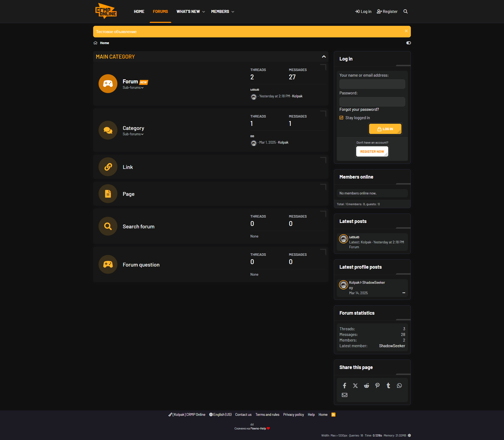Share page via Tumblr icon
The width and height of the screenshot is (504, 440).
(x=388, y=386)
